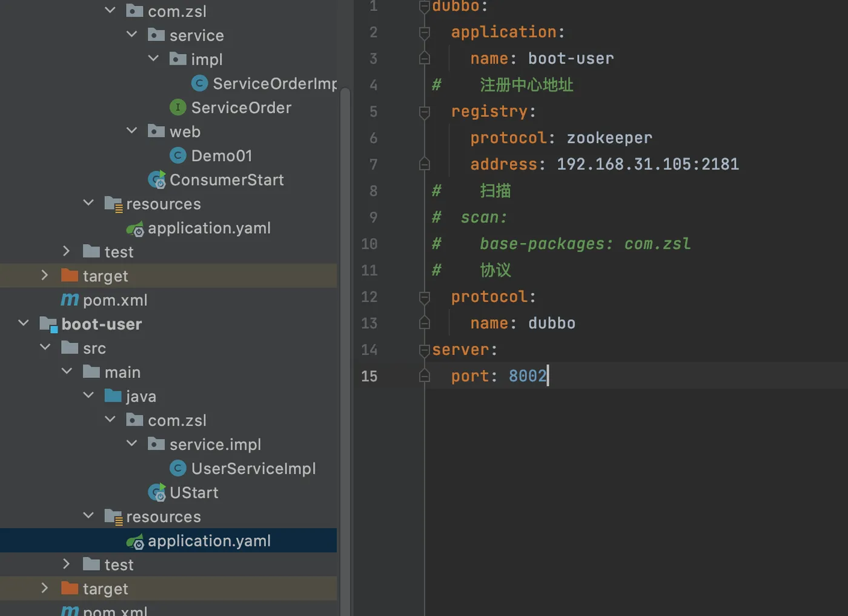Click the upper resources folder icon
Viewport: 848px width, 616px height.
coord(113,204)
